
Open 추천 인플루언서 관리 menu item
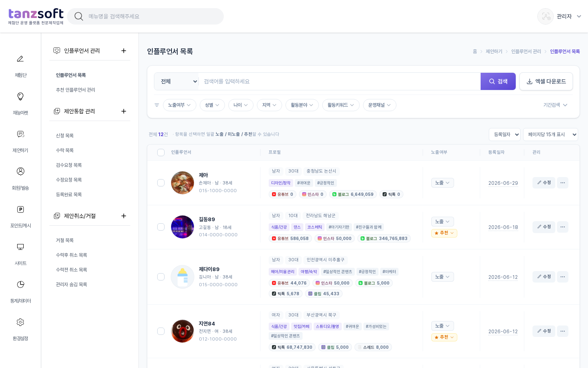coord(76,90)
